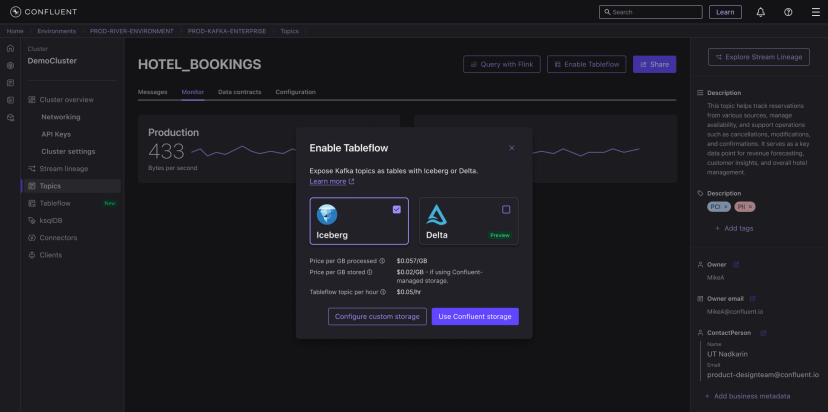Edit ContactPerson pencil icon
828x412 pixels.
(x=763, y=333)
